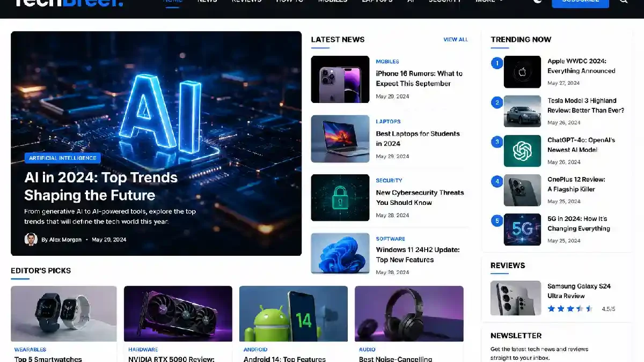
Task: Click the Audio category label
Action: 367,350
